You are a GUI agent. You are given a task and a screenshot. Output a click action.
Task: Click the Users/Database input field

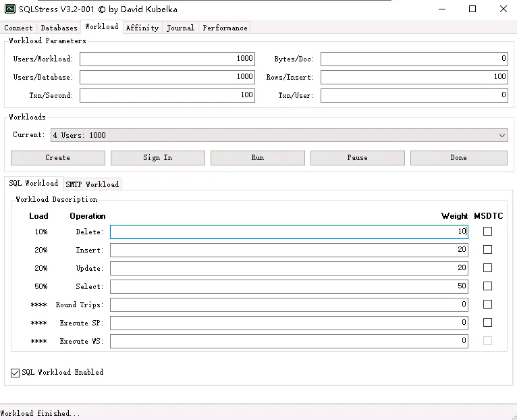[167, 77]
